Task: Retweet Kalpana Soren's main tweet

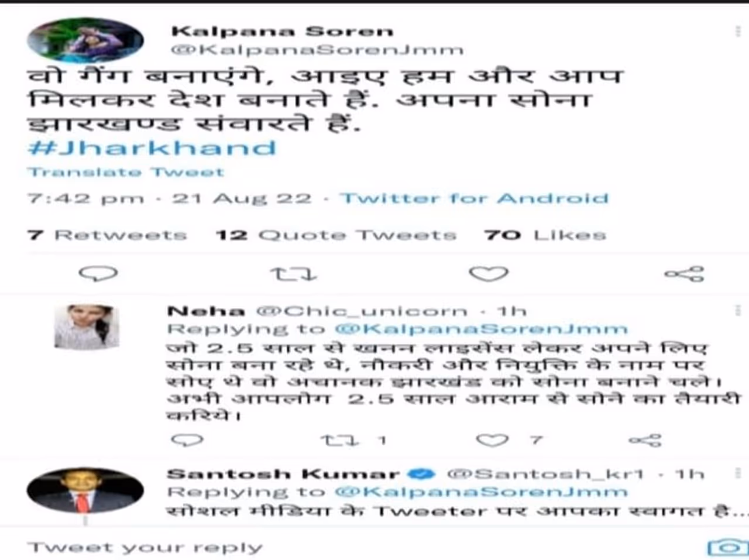Action: pos(293,273)
